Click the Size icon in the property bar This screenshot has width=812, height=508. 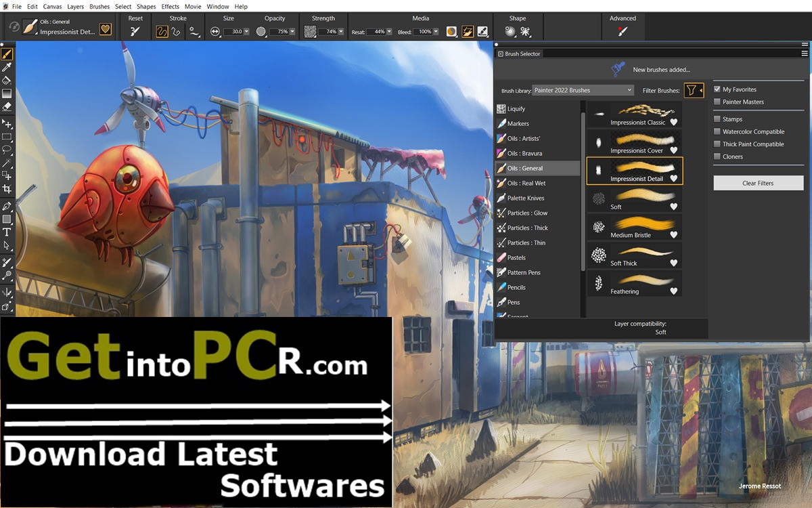pyautogui.click(x=215, y=31)
